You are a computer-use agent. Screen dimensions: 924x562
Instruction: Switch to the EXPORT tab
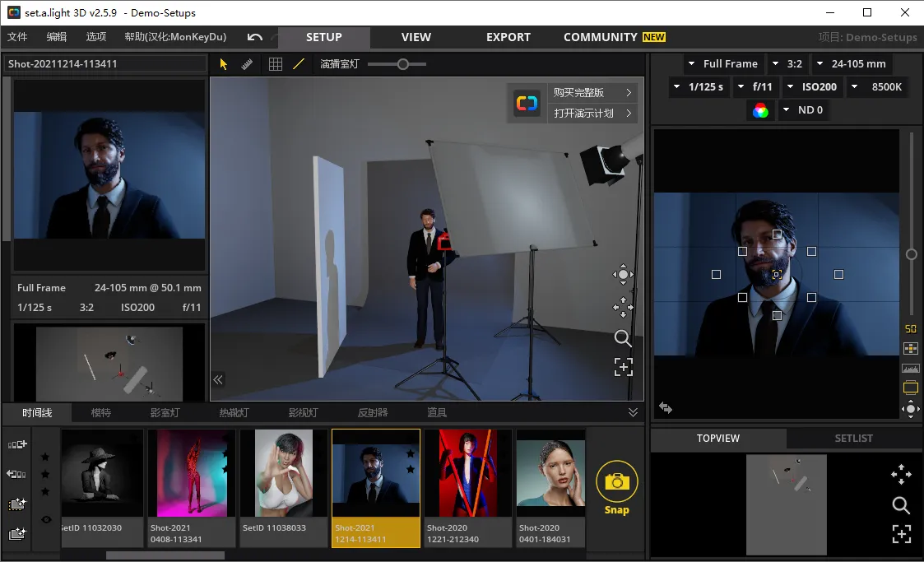click(508, 37)
